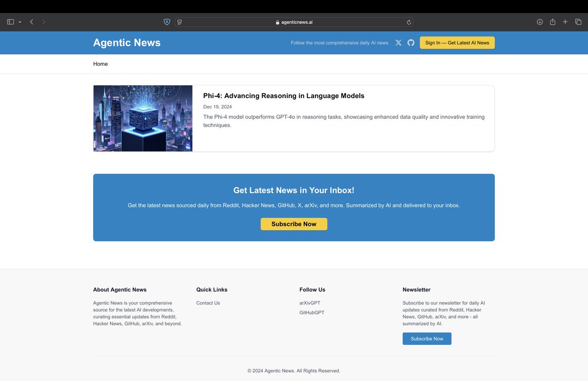Open the page reader icon in address bar

point(180,22)
